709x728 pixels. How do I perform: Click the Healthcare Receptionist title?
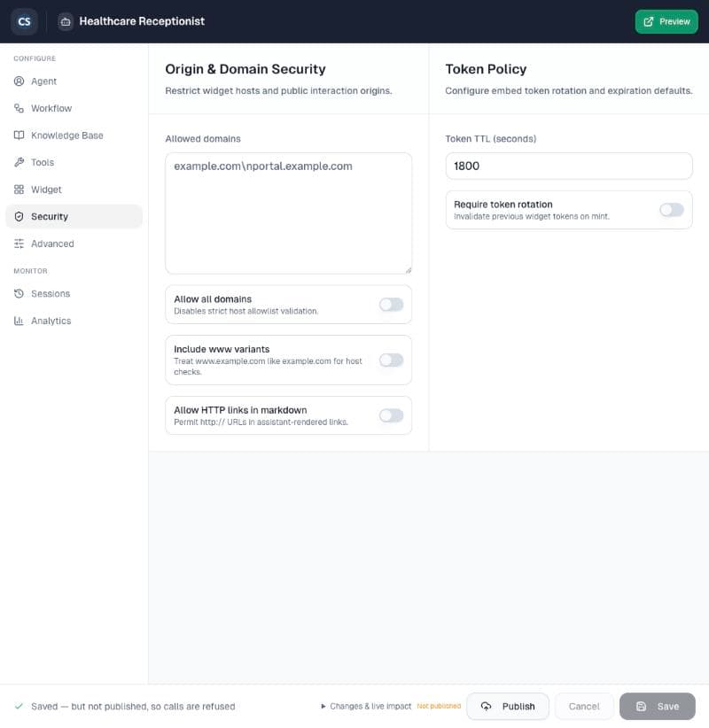tap(142, 21)
